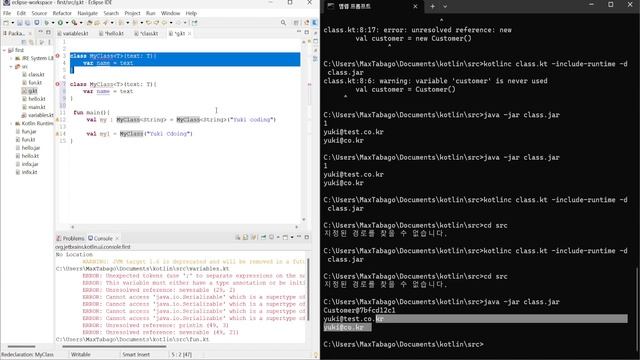Click the Eclipse toolbar Search magnifier icon
Image resolution: width=640 pixels, height=360 pixels.
coord(283,23)
